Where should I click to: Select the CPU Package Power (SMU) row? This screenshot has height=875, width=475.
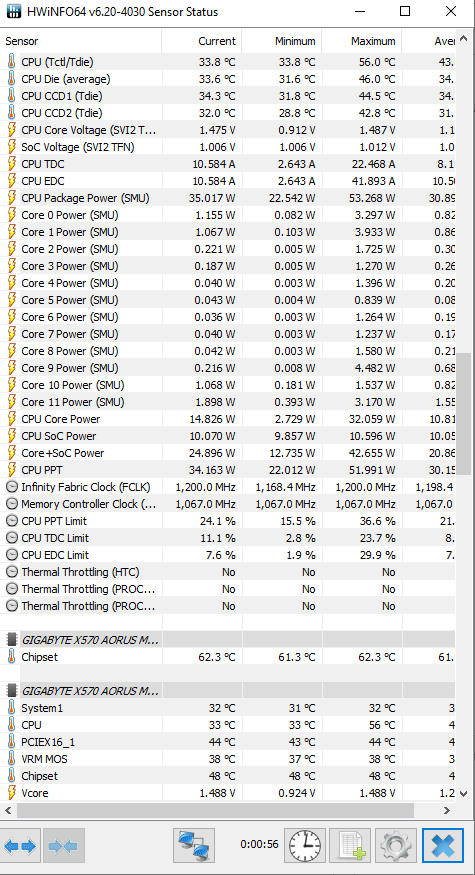pyautogui.click(x=228, y=198)
